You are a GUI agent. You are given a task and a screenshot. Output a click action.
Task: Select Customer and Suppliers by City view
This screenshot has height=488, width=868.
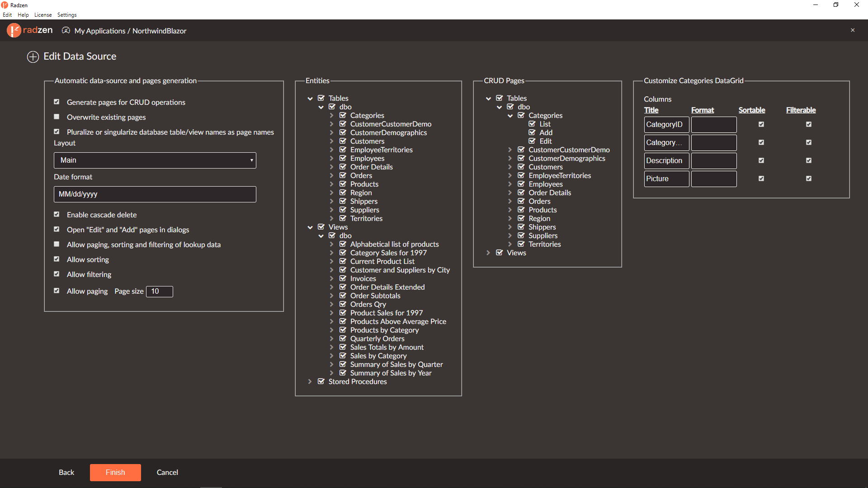click(x=400, y=270)
